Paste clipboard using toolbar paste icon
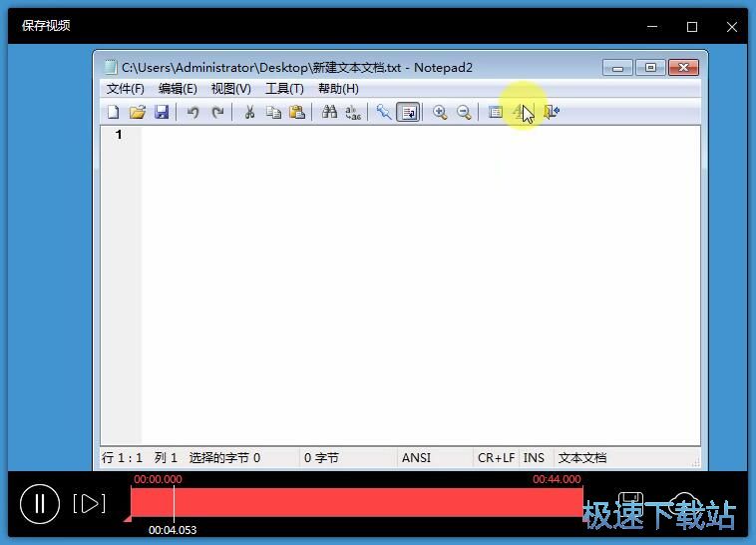 [297, 112]
